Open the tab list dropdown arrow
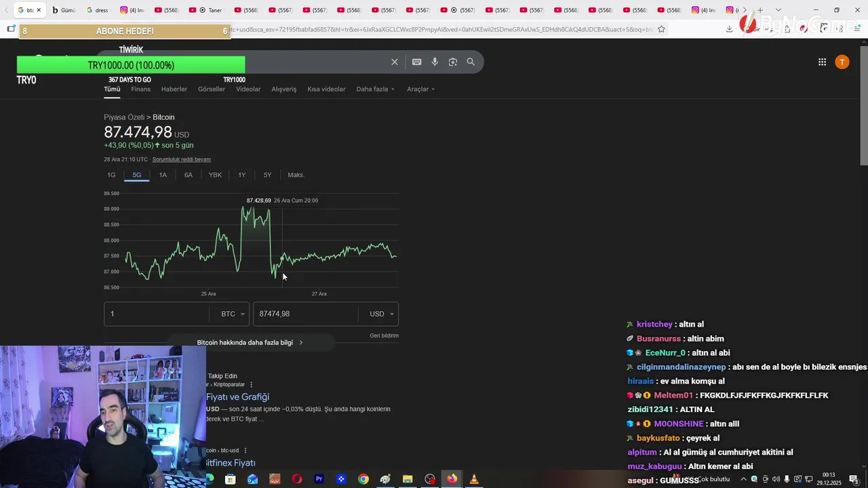Screen dimensions: 868x488 click(778, 10)
